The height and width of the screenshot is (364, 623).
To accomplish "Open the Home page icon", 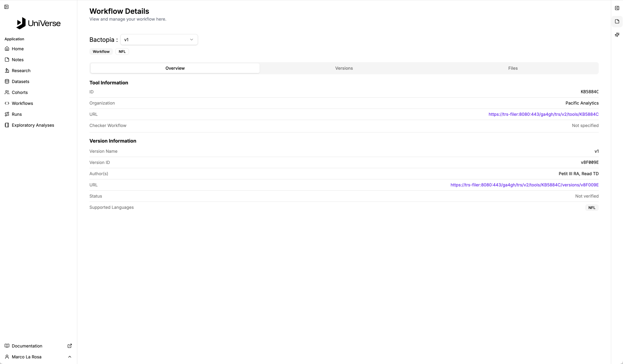I will (x=7, y=49).
